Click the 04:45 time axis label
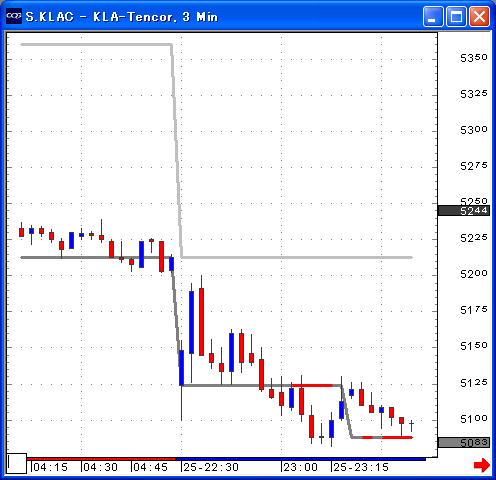 [150, 467]
